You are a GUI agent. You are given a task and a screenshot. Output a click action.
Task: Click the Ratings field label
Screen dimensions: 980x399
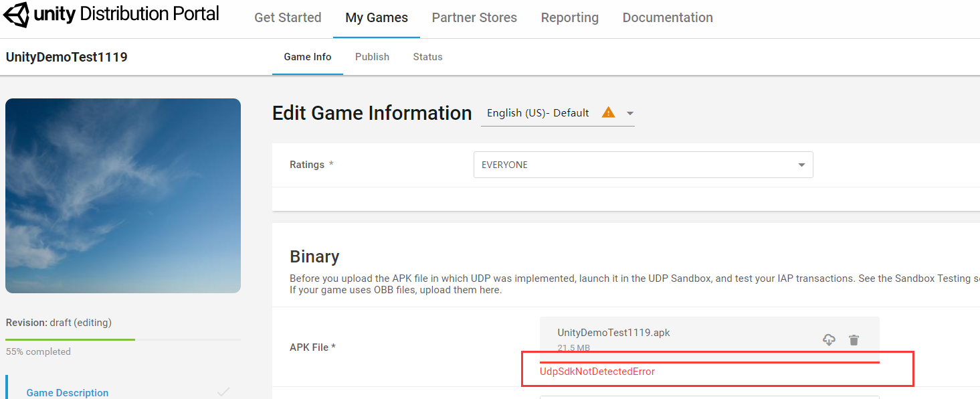[x=312, y=165]
